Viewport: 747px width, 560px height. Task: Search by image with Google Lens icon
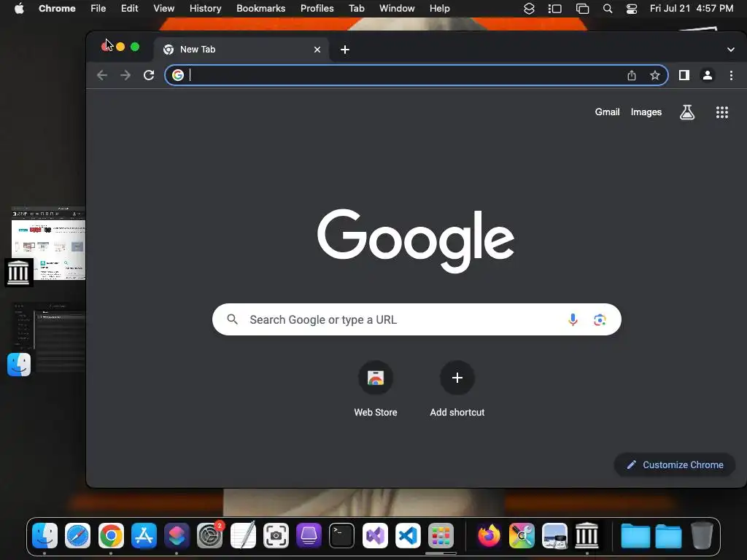pyautogui.click(x=600, y=319)
